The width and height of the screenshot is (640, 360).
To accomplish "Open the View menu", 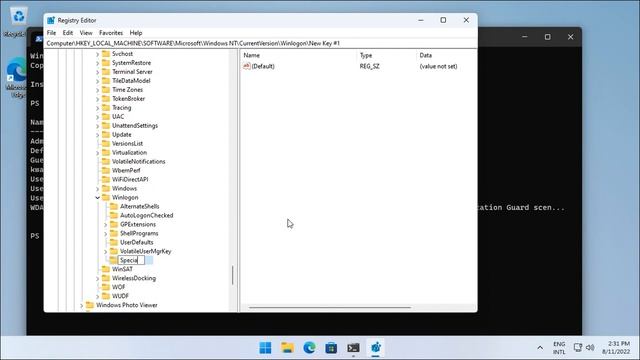I will [86, 33].
